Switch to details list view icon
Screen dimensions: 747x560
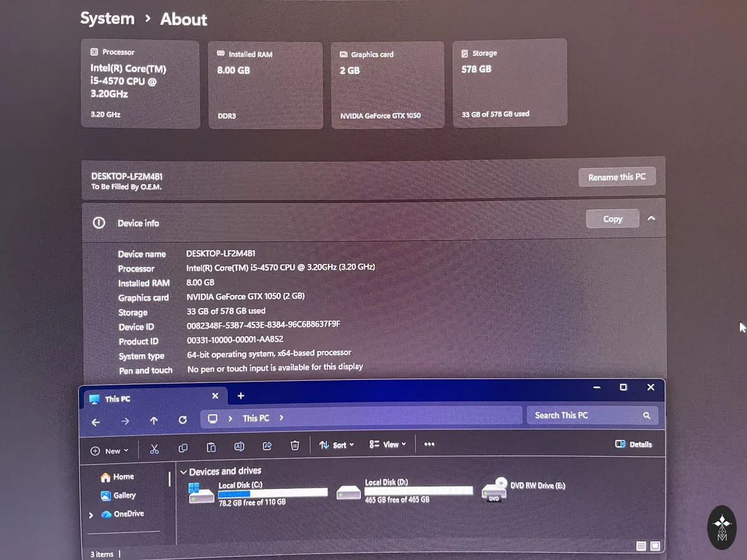[x=641, y=546]
